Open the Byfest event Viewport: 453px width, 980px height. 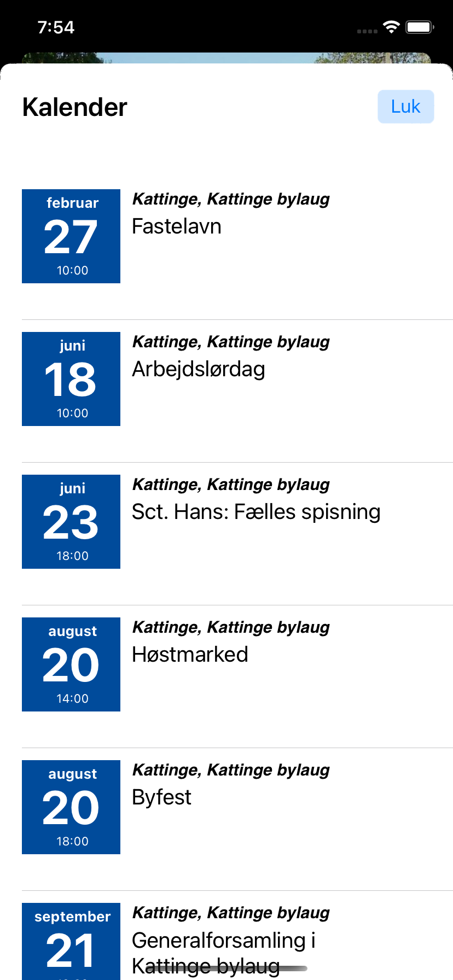pos(161,797)
